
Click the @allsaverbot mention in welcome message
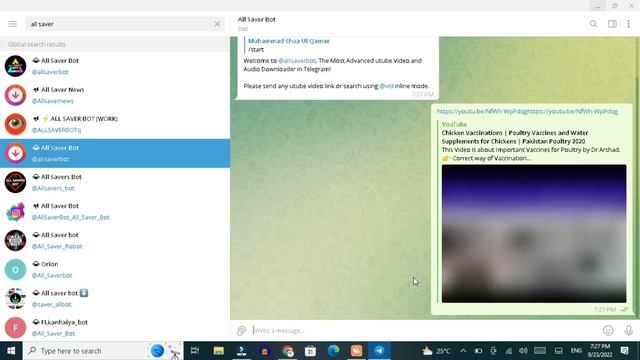click(x=297, y=60)
